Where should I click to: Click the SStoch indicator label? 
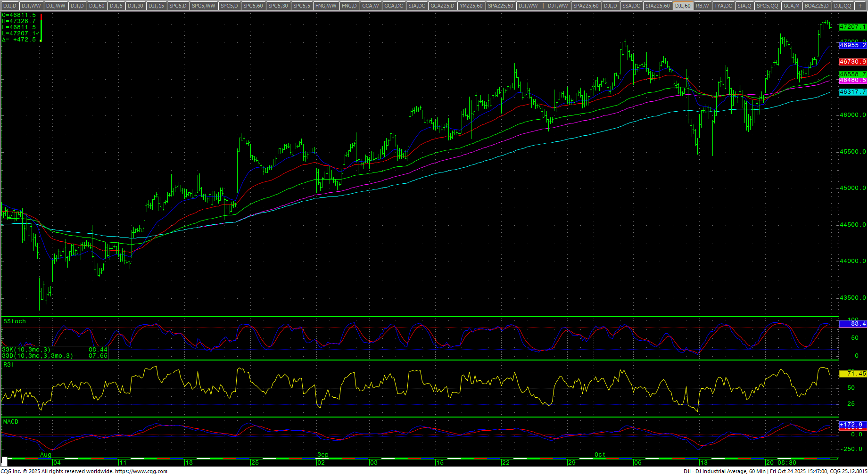(x=15, y=321)
